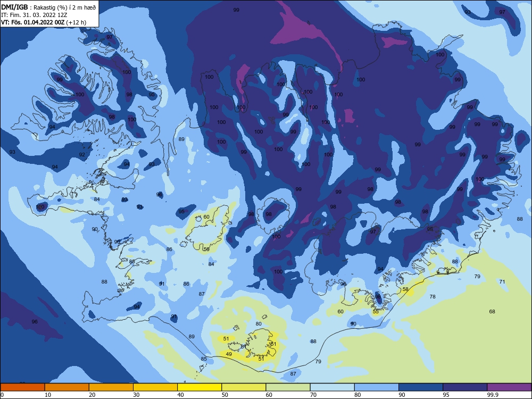Select the 20–30 amber legend swatch
The image size is (532, 399).
click(111, 387)
